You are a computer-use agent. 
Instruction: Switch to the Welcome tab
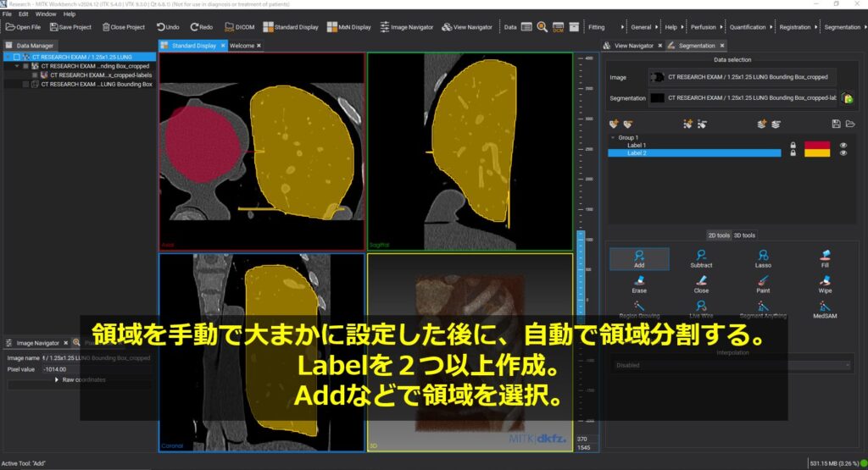tap(242, 46)
